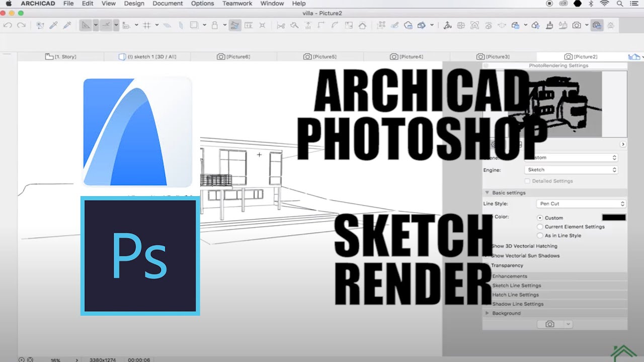644x362 pixels.
Task: Click the camera PhotoRender icon in toolbar
Action: point(577,25)
